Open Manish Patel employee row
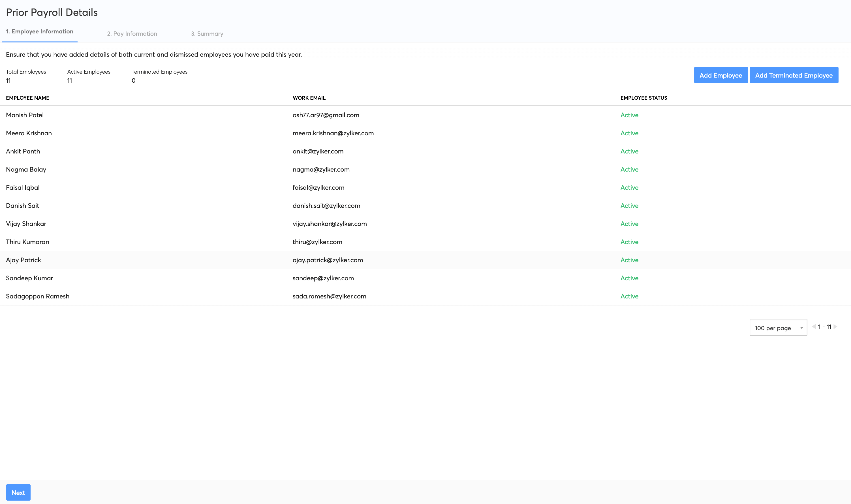This screenshot has height=504, width=851. click(25, 115)
